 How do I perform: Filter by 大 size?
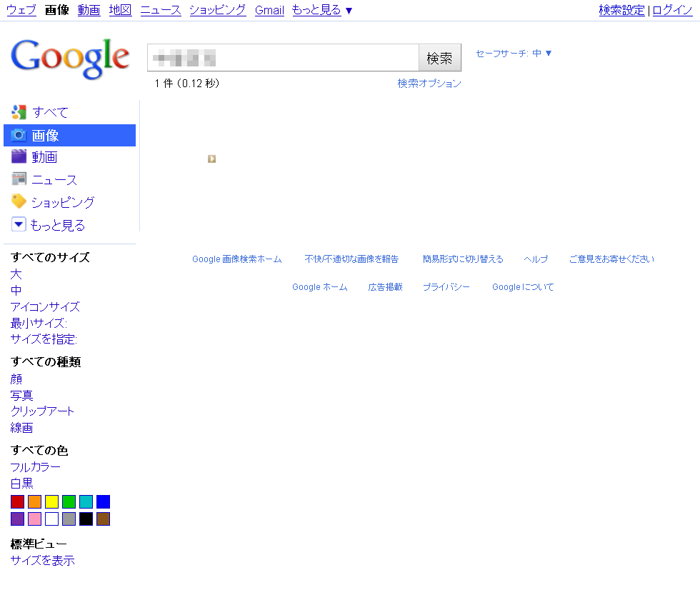[16, 274]
